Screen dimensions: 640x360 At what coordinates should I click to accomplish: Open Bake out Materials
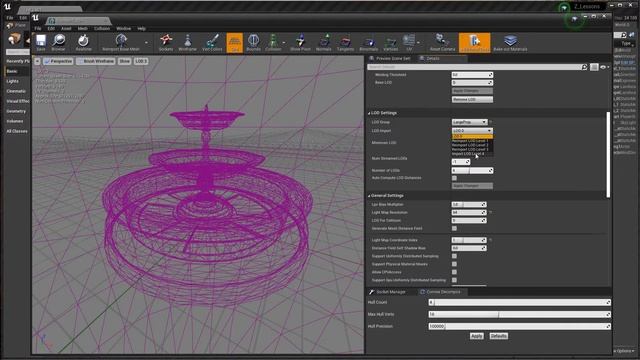(510, 42)
